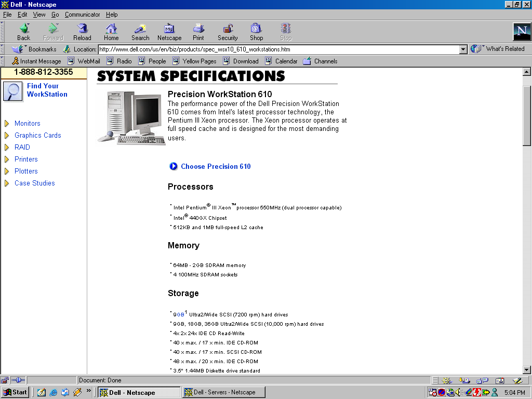
Task: Select the Dell - Netscape taskbar button
Action: coord(139,393)
